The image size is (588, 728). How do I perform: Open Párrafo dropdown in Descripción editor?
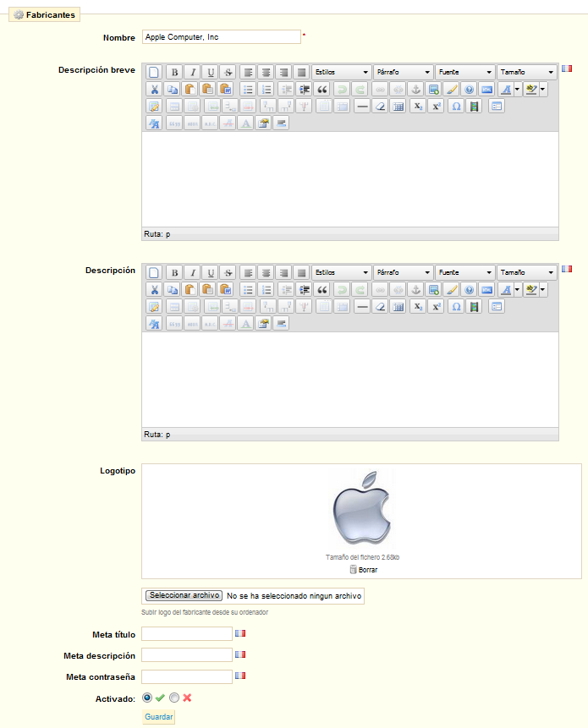pos(403,272)
